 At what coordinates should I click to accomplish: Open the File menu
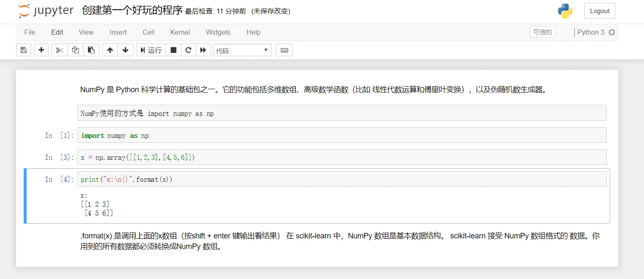click(30, 32)
